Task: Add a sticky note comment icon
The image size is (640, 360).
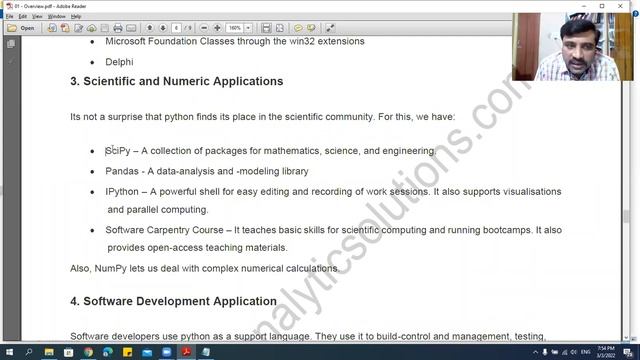Action: (298, 28)
